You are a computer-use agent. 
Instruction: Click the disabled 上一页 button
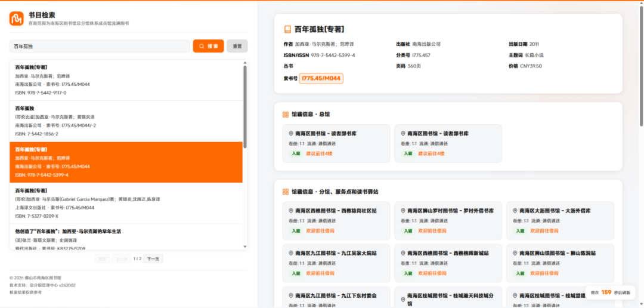coord(122,258)
